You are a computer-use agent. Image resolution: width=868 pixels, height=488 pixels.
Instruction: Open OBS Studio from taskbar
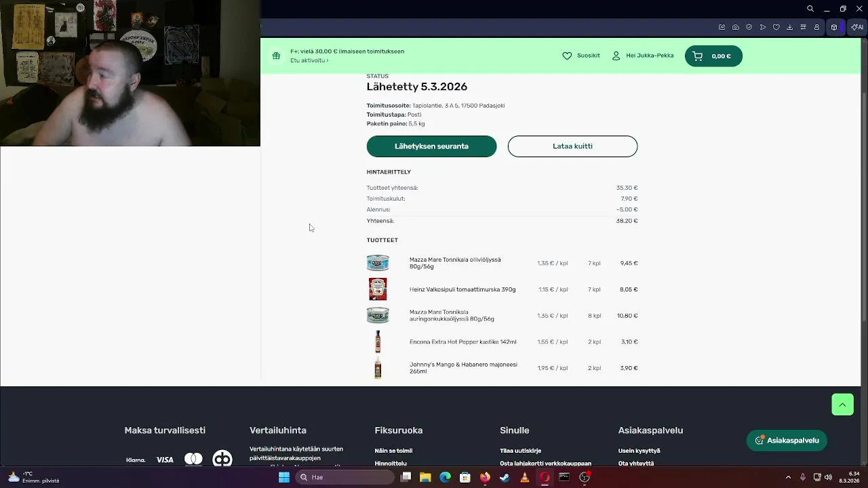pyautogui.click(x=585, y=477)
